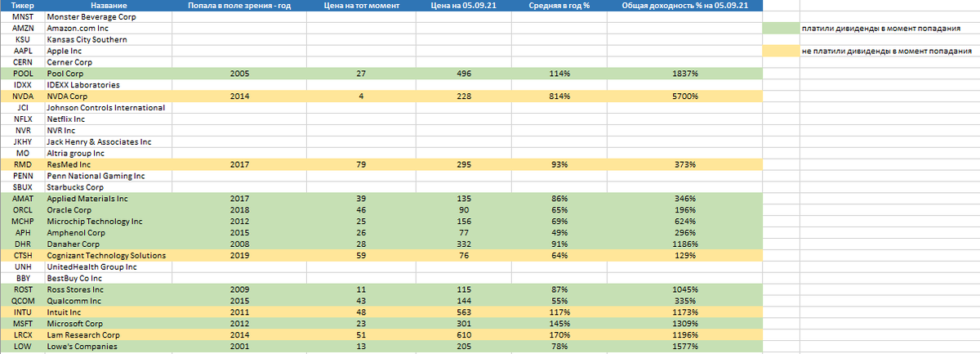Image resolution: width=980 pixels, height=354 pixels.
Task: Select the 'Microsoft Corp' cell
Action: (109, 325)
